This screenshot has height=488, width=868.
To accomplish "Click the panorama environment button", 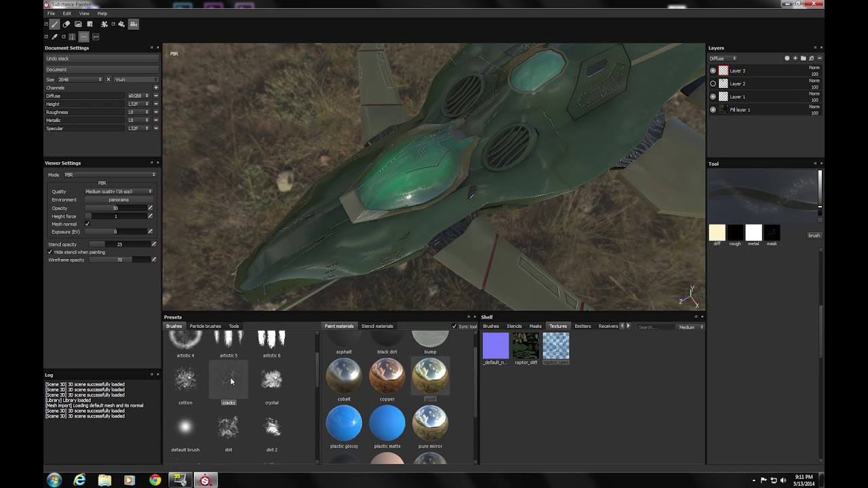I will click(x=119, y=200).
